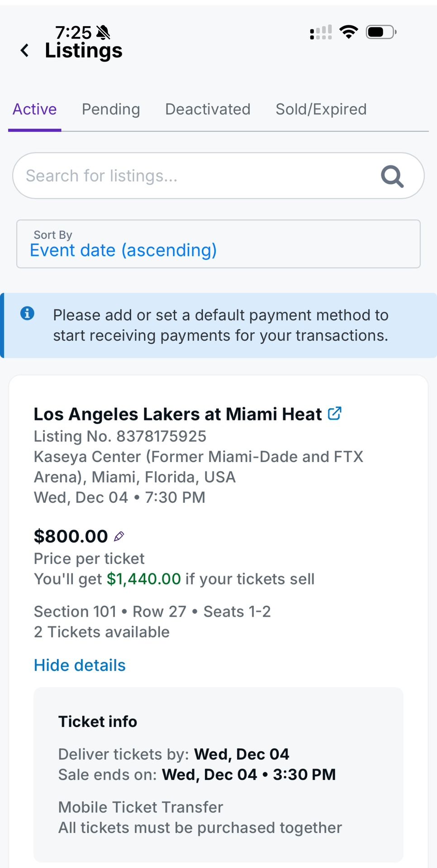437x868 pixels.
Task: Change sort to Event date ascending
Action: (123, 250)
